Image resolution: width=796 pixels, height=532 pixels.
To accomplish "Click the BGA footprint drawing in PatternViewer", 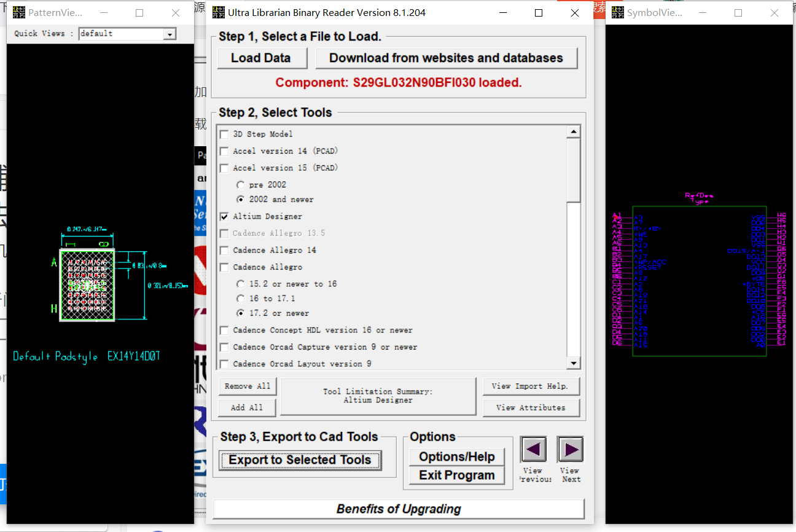I will click(87, 285).
